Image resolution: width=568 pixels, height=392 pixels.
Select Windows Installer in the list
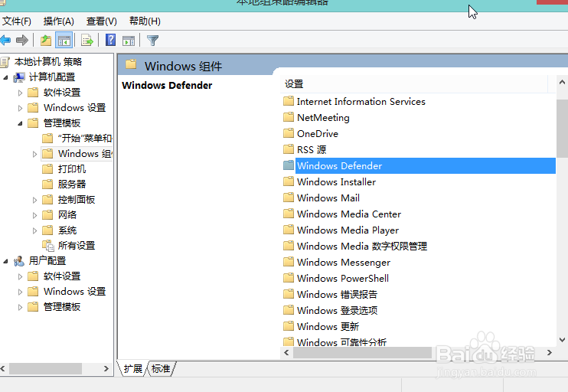[x=337, y=182]
